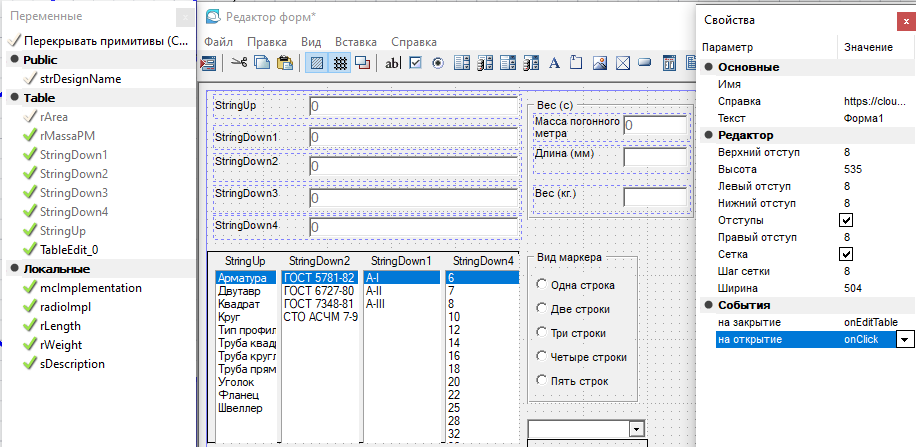The image size is (916, 447).
Task: Click the StringUp text input field
Action: pyautogui.click(x=412, y=106)
